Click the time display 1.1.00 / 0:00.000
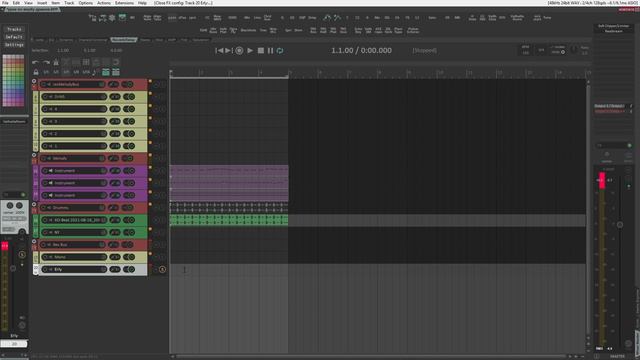 click(361, 50)
